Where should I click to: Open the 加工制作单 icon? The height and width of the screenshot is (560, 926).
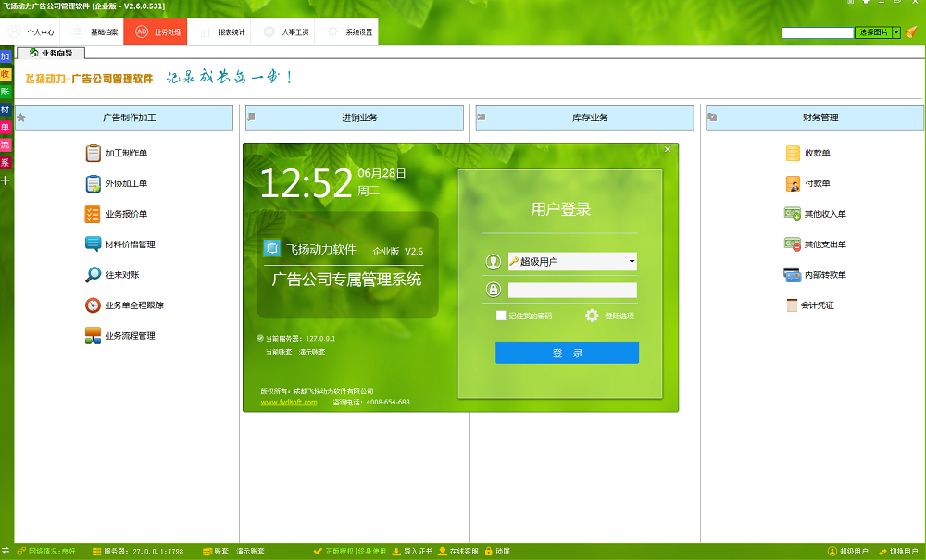(93, 154)
